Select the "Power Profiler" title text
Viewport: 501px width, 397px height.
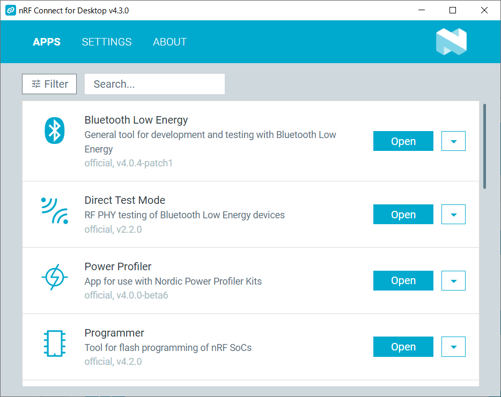pyautogui.click(x=118, y=266)
